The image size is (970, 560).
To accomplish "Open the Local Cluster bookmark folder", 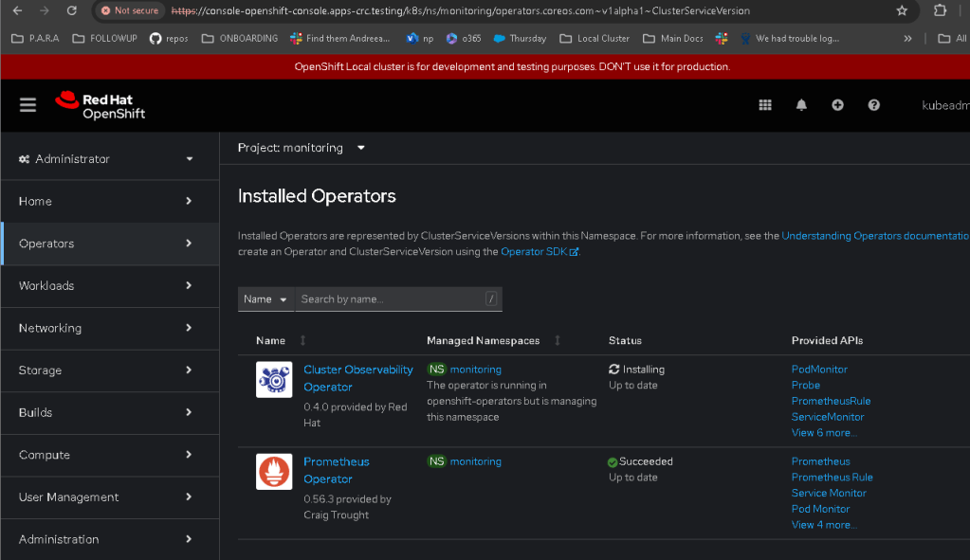I will (595, 38).
